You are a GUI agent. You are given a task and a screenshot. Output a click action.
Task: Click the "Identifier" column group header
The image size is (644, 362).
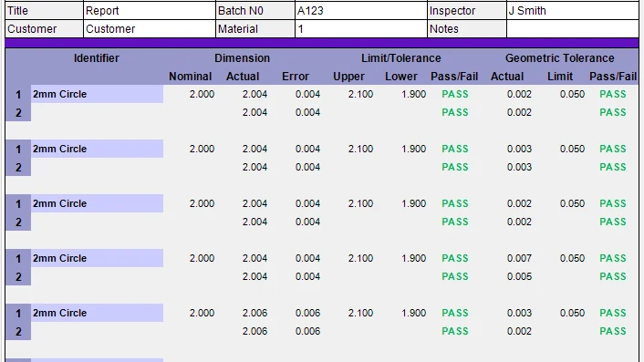coord(97,58)
